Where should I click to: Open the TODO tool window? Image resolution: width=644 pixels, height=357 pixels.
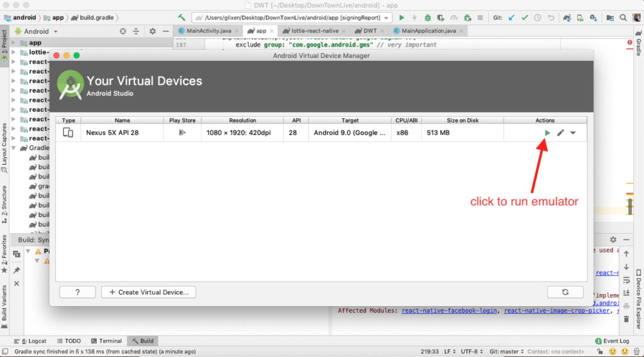(x=69, y=341)
